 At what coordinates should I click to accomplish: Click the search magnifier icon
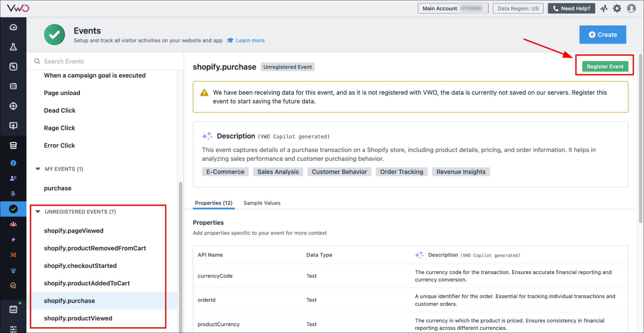(x=37, y=61)
